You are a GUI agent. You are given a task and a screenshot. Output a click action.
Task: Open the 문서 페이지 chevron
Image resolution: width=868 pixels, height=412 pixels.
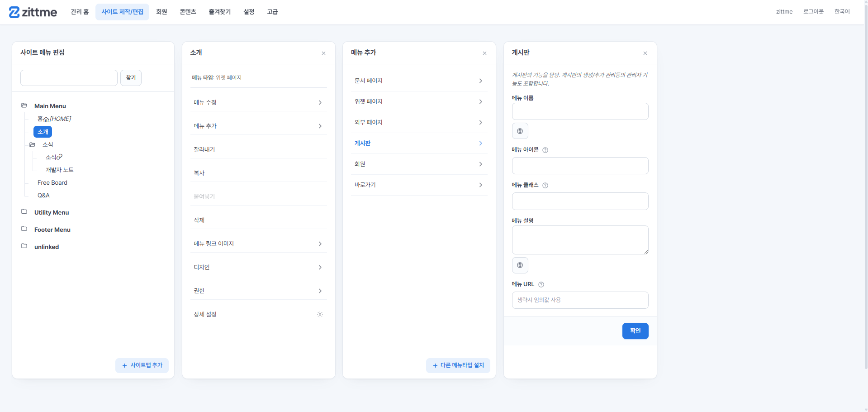click(x=480, y=81)
